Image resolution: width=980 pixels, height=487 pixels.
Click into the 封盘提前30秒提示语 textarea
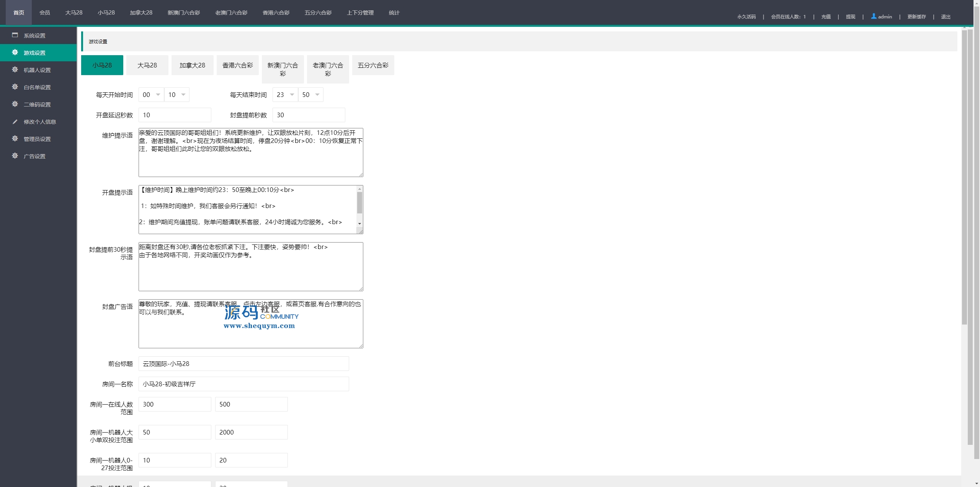coord(251,267)
